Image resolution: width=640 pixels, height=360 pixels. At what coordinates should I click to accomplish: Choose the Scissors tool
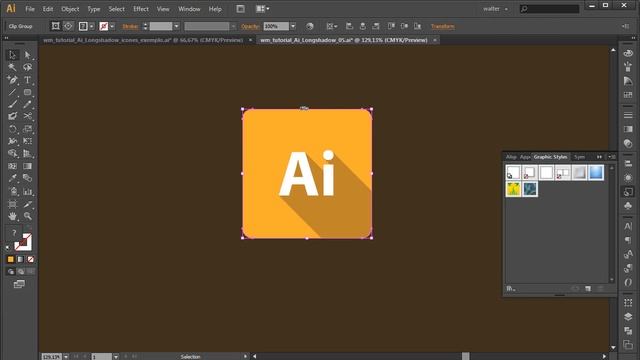pyautogui.click(x=27, y=116)
